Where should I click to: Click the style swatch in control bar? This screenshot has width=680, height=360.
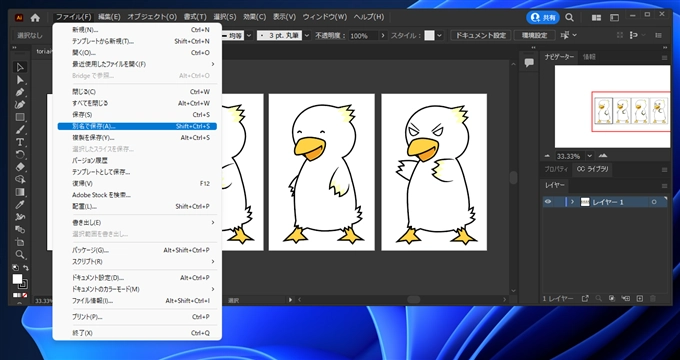click(429, 36)
